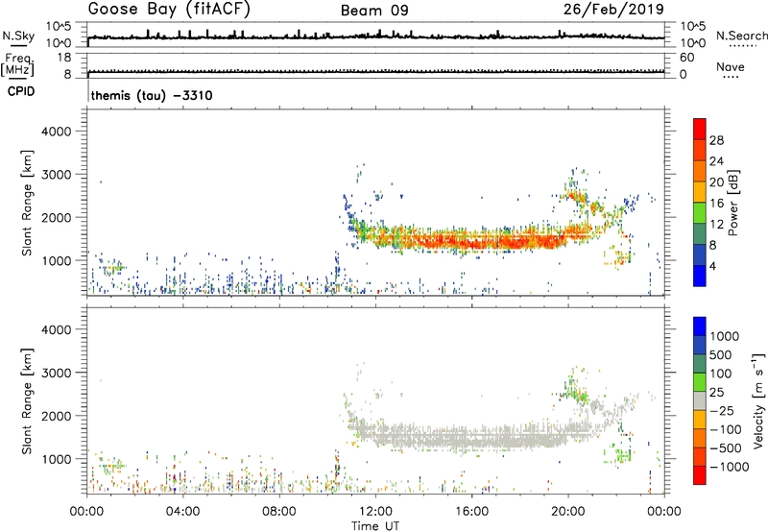
Task: Click the '12:00' time tick label
Action: click(x=375, y=512)
